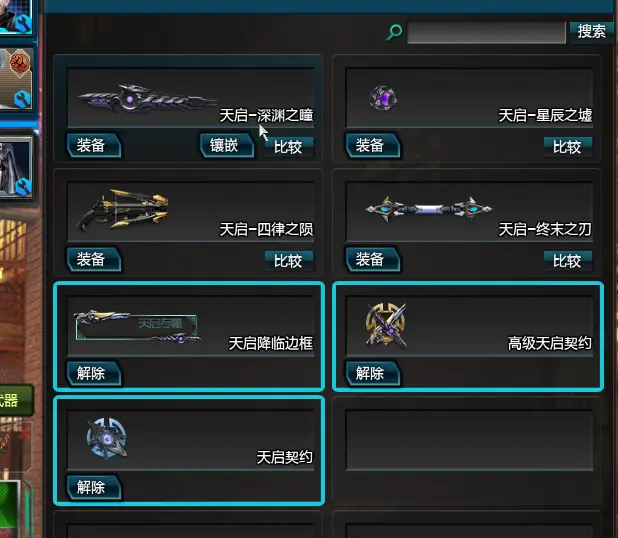Click the 天启契约 round badge icon
This screenshot has height=538, width=618.
[106, 438]
